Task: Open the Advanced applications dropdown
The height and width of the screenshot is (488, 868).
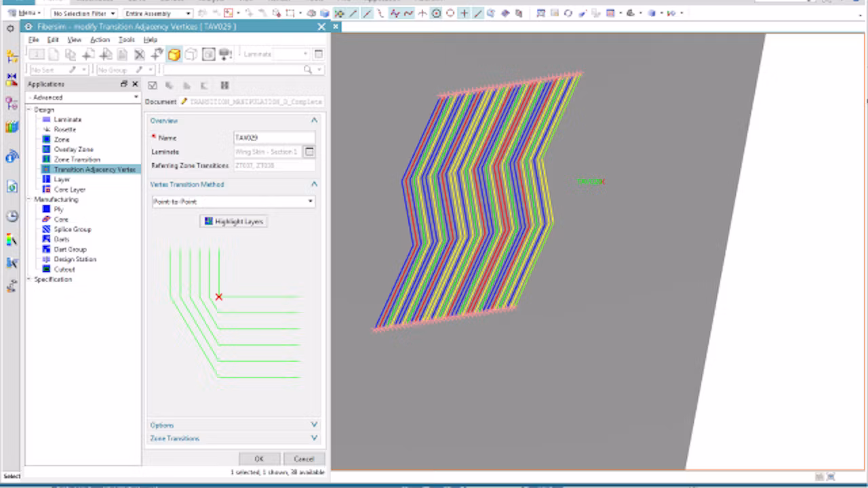Action: click(x=83, y=98)
